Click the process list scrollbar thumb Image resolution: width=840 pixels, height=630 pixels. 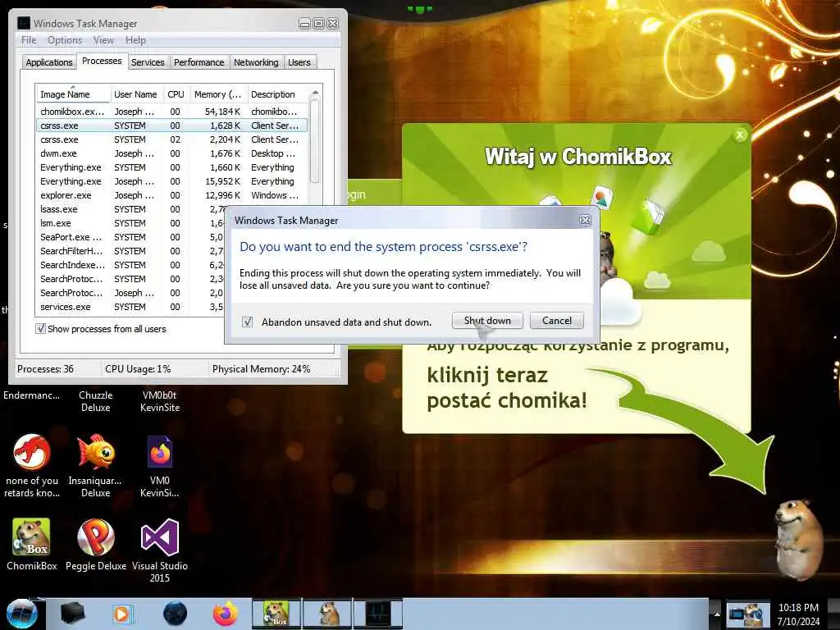pos(315,140)
